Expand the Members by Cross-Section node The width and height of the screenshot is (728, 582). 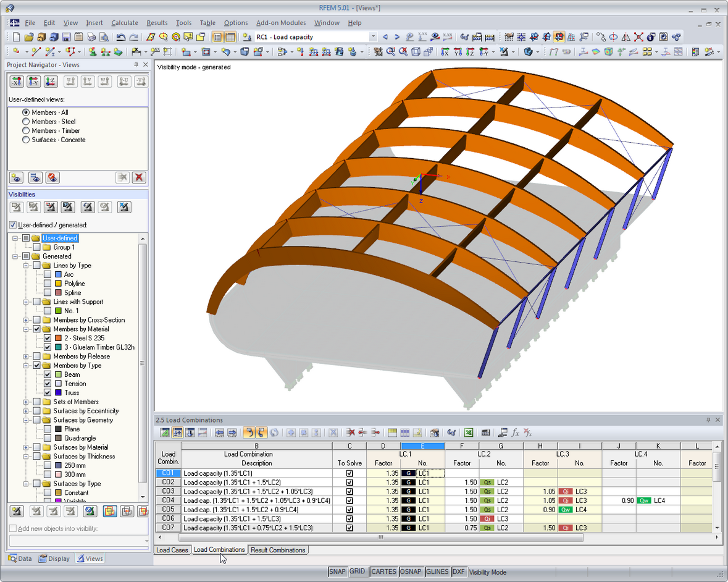26,320
